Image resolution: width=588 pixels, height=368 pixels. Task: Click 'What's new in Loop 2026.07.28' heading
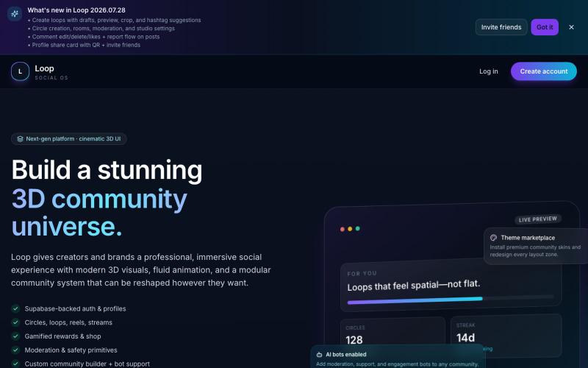(76, 10)
